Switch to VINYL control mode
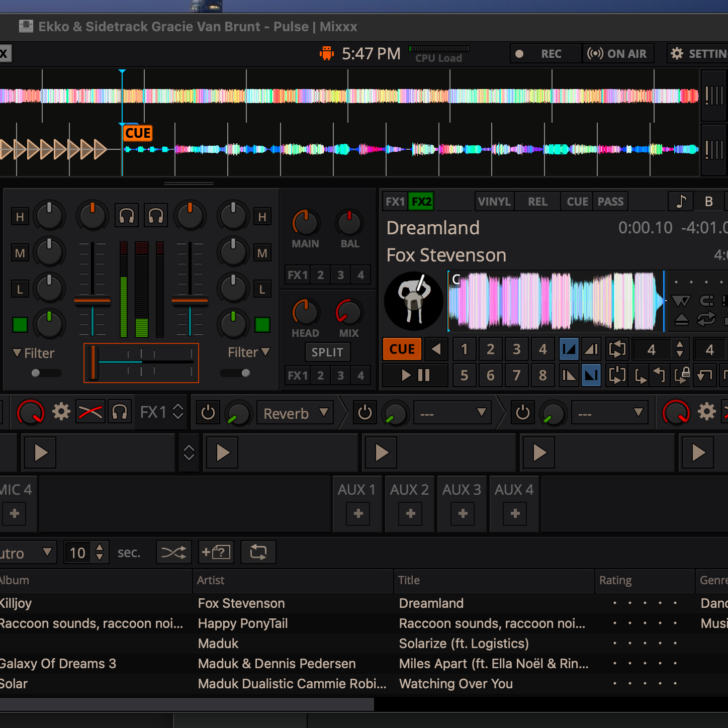The width and height of the screenshot is (728, 728). click(494, 202)
